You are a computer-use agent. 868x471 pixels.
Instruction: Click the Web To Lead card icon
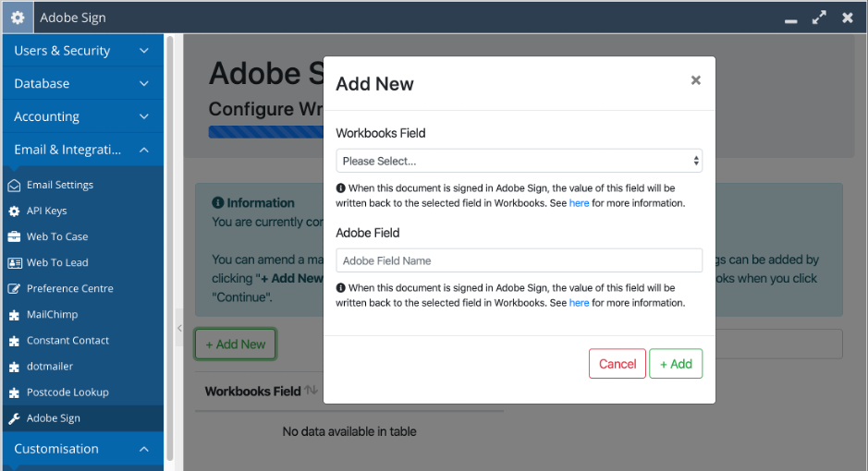(15, 262)
